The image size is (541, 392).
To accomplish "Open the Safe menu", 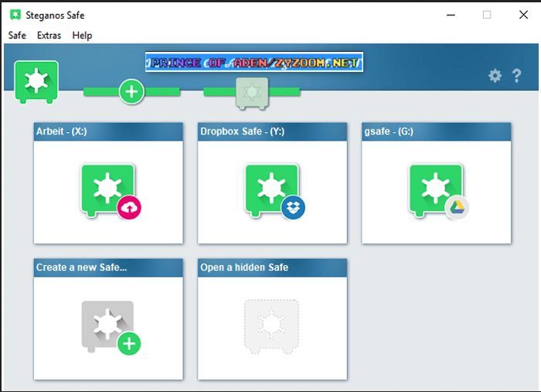I will pos(17,36).
